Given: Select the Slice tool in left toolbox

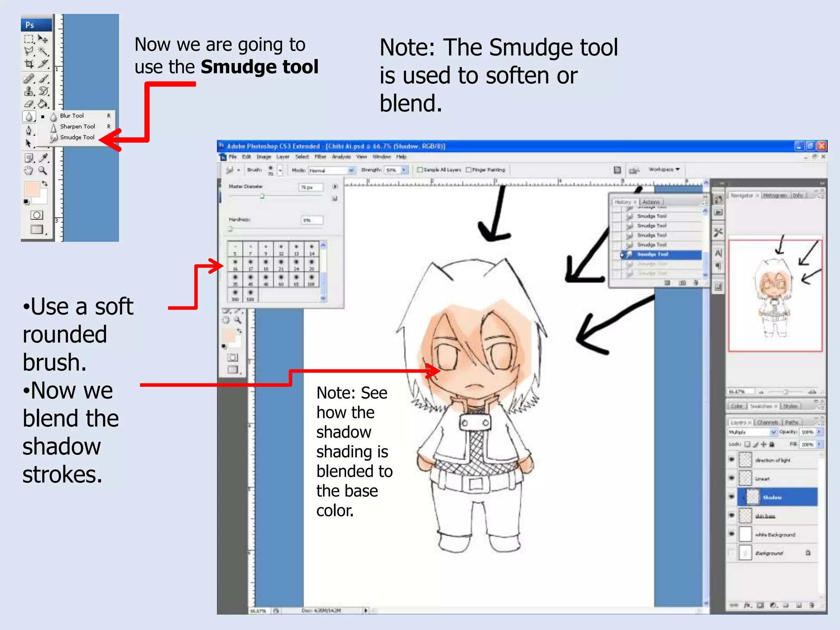Looking at the screenshot, I should (43, 64).
